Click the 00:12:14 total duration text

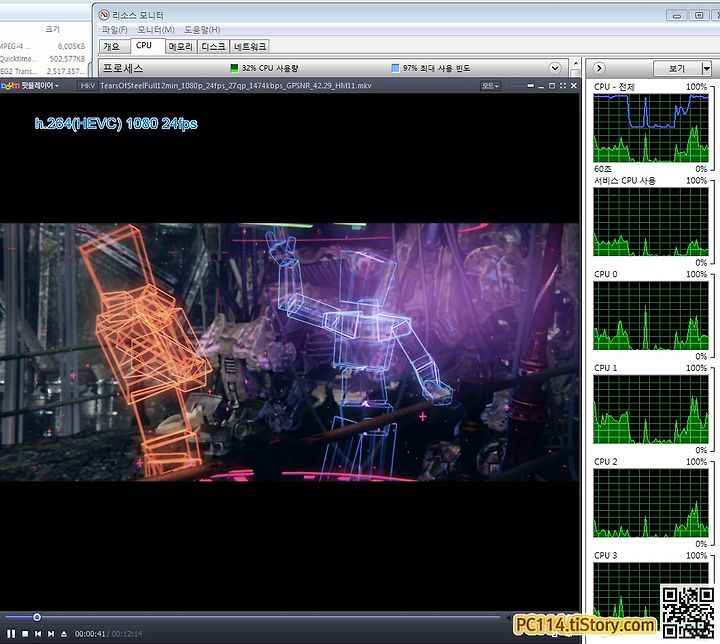[x=127, y=634]
